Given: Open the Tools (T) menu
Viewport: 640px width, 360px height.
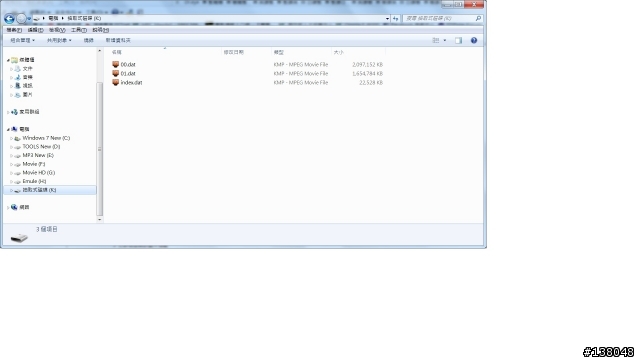Looking at the screenshot, I should pos(79,30).
